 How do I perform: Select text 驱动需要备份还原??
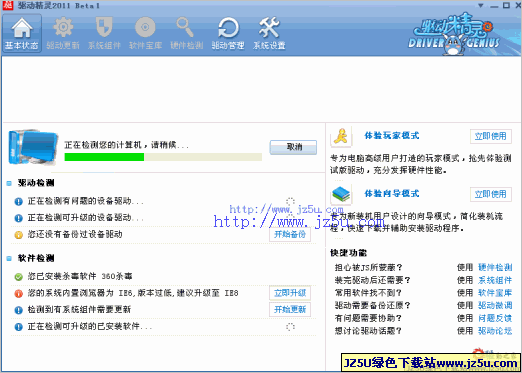point(372,305)
